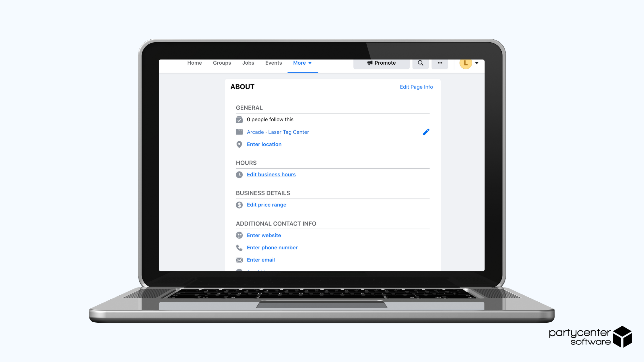This screenshot has height=362, width=644.
Task: Click Enter location field
Action: (x=264, y=144)
